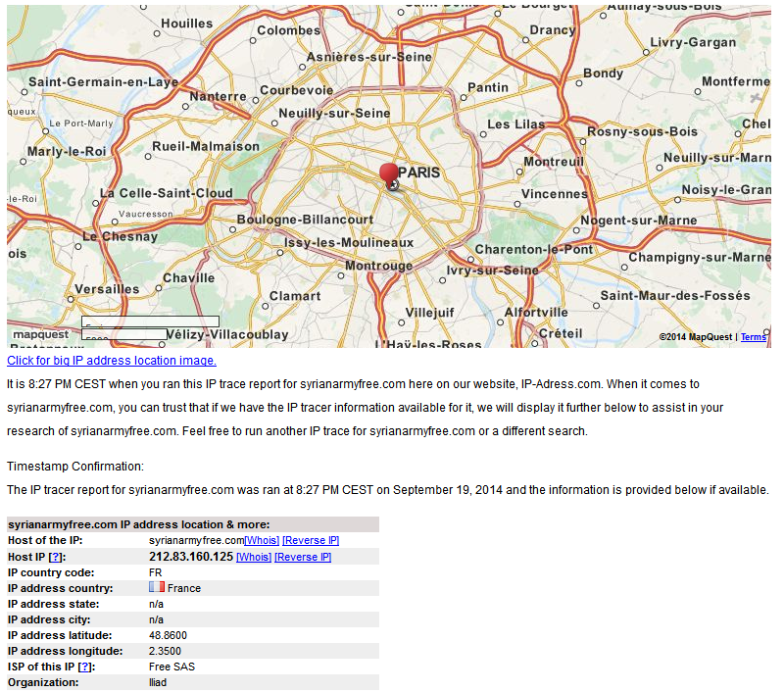Open Reverse IP link next to 212.83.160.125
Image resolution: width=784 pixels, height=692 pixels.
[x=303, y=557]
